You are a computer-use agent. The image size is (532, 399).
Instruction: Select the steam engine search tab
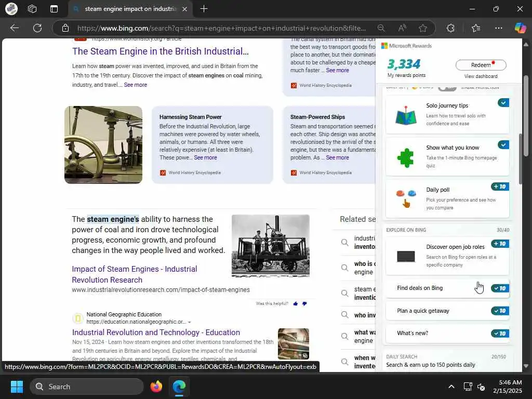130,9
